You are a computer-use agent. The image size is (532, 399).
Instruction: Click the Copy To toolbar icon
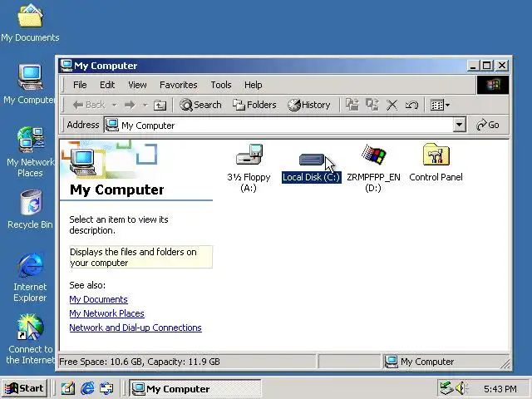pyautogui.click(x=372, y=105)
